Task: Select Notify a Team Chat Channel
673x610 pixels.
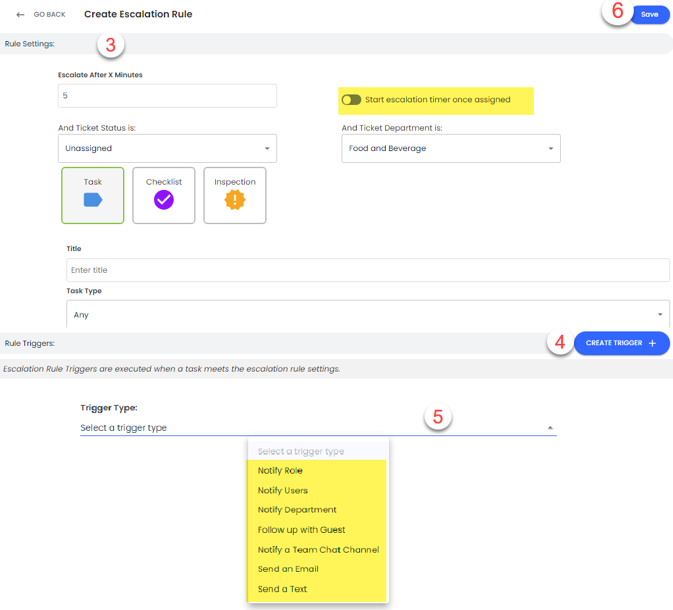Action: coord(318,550)
